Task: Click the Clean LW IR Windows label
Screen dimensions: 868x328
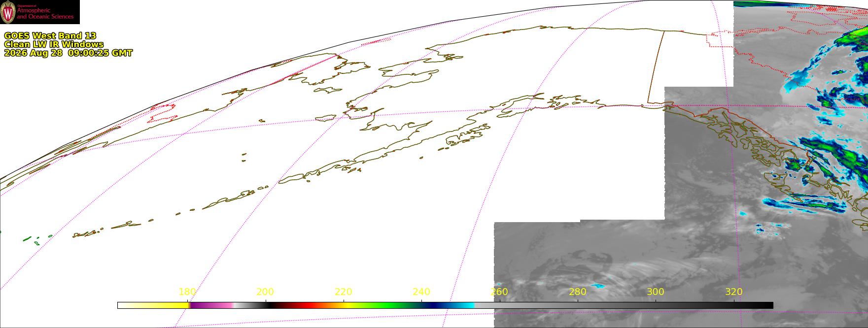Action: pos(54,44)
